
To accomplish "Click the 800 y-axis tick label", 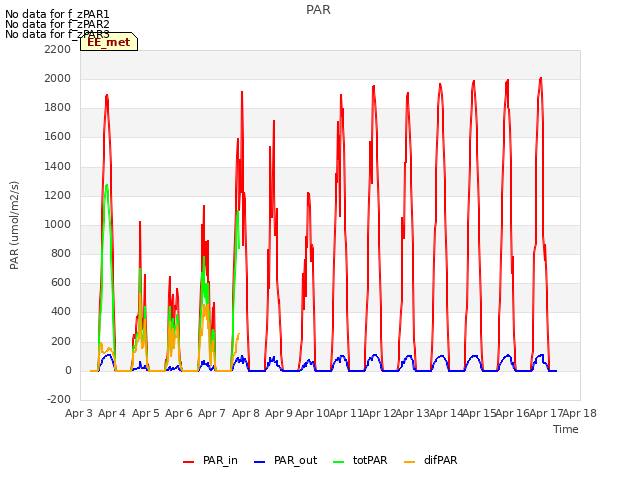I will (x=61, y=253).
